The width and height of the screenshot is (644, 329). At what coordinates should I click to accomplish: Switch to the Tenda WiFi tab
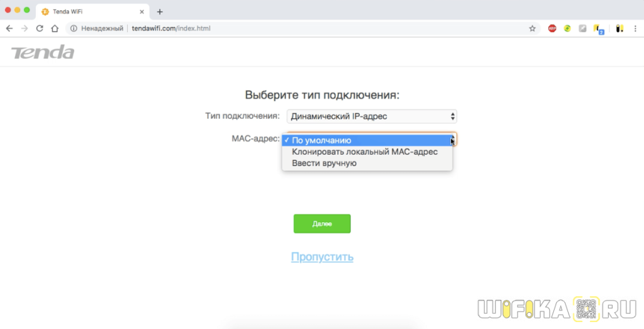(x=88, y=11)
